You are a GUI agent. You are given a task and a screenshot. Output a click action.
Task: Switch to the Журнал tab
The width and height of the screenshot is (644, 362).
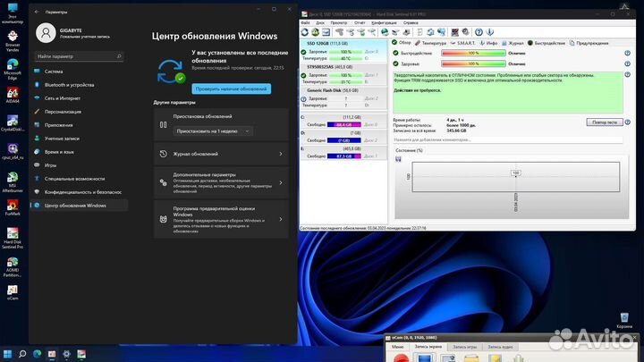[513, 43]
